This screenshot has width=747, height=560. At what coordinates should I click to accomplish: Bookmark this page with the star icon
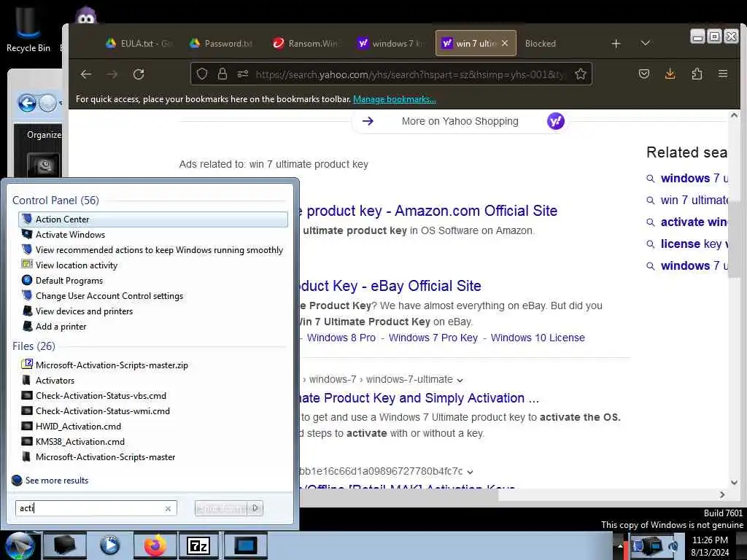click(580, 74)
